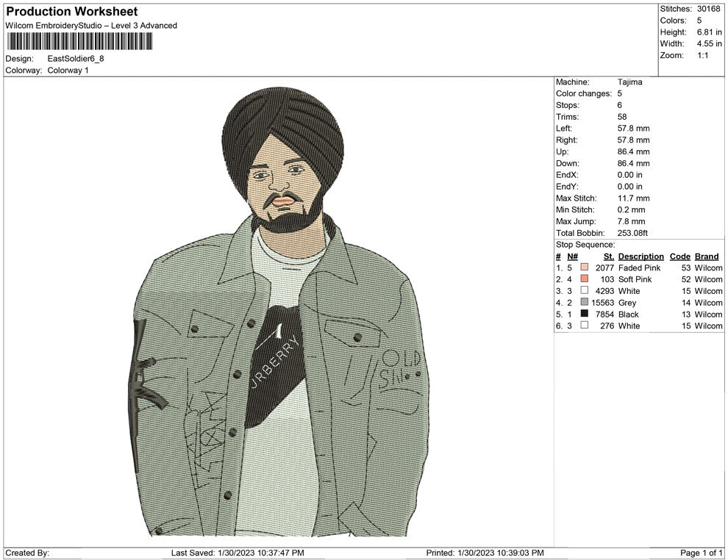This screenshot has height=560, width=728.
Task: Click the Height value '6.81 in'
Action: [x=709, y=32]
